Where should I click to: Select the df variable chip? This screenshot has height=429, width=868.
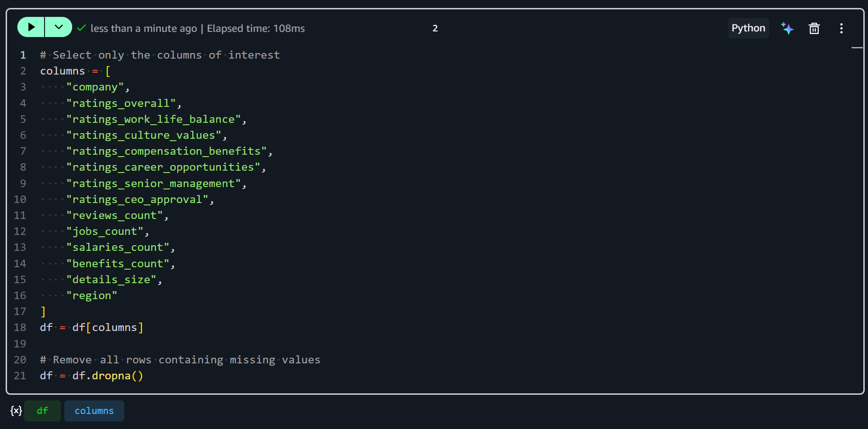(x=42, y=411)
